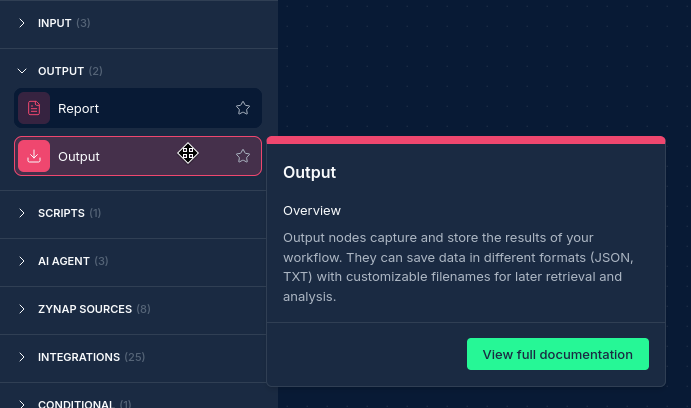Click the tooltip description paragraph text
The width and height of the screenshot is (691, 408).
pyautogui.click(x=457, y=267)
